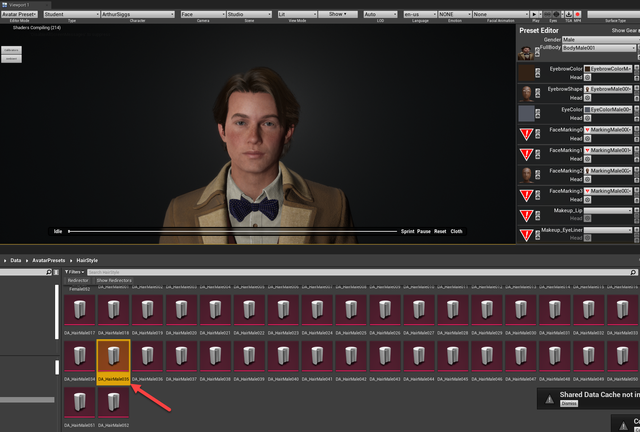Click the browse gear icon under EyebrowShape
The width and height of the screenshot is (640, 432).
coord(587,98)
